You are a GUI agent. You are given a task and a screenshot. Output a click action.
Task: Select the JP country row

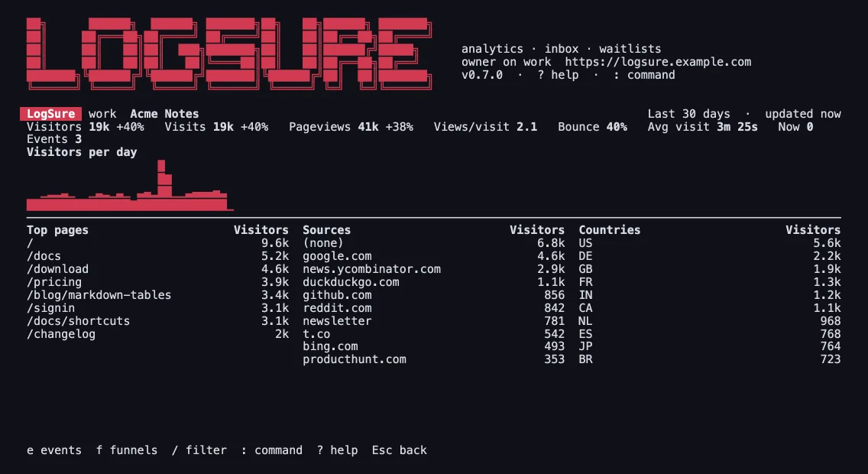click(710, 346)
